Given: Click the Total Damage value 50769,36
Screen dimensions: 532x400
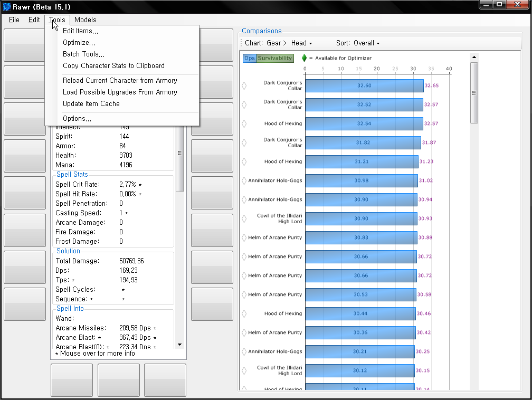Looking at the screenshot, I should pyautogui.click(x=131, y=261).
